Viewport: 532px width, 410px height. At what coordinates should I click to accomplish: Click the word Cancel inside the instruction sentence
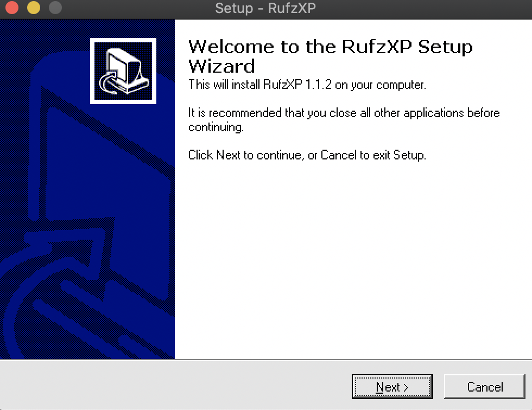[338, 155]
